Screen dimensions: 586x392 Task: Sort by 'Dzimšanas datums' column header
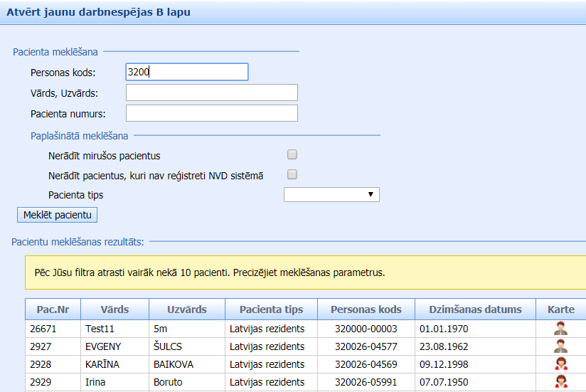(x=475, y=309)
